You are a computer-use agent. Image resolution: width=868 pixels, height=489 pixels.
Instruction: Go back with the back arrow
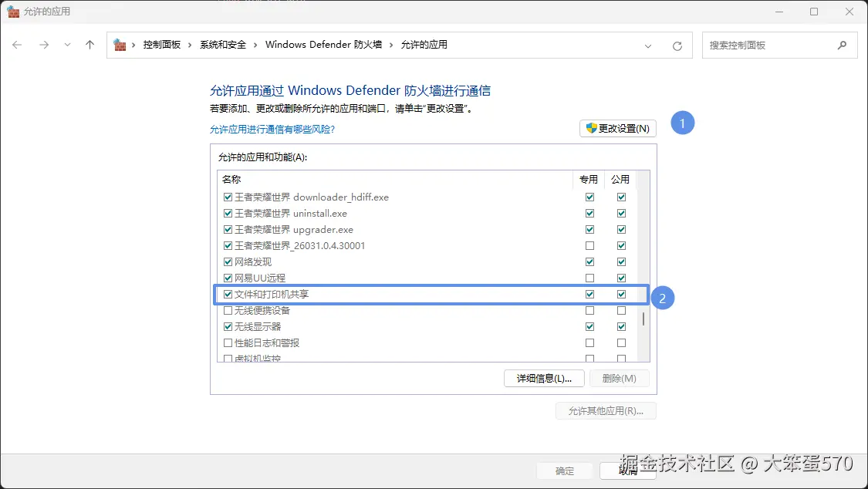(x=17, y=45)
